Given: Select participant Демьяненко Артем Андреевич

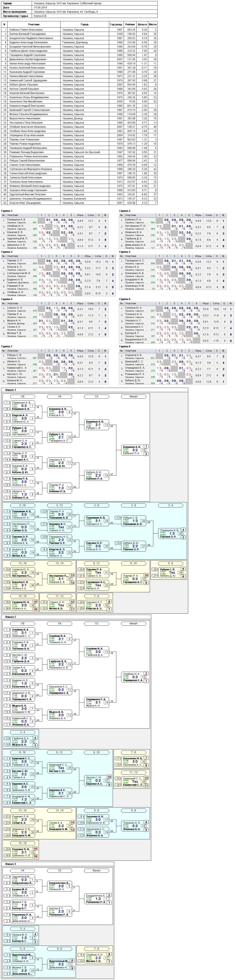Looking at the screenshot, I should (x=28, y=59).
